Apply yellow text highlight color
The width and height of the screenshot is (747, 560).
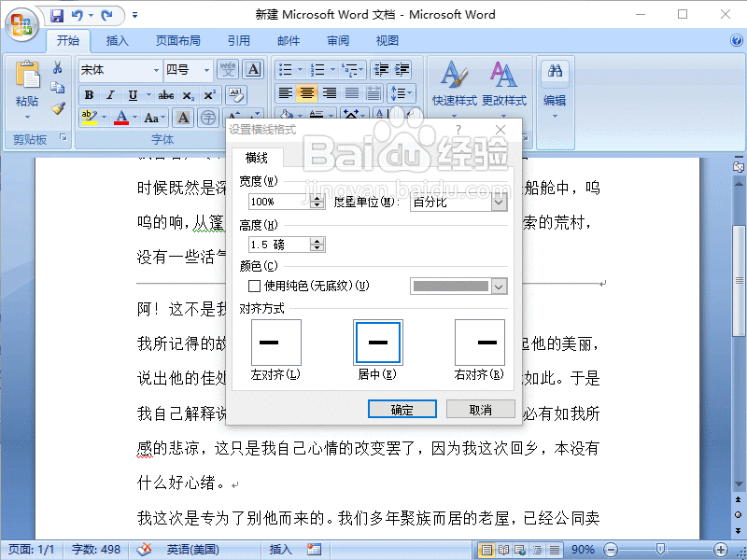click(x=89, y=118)
